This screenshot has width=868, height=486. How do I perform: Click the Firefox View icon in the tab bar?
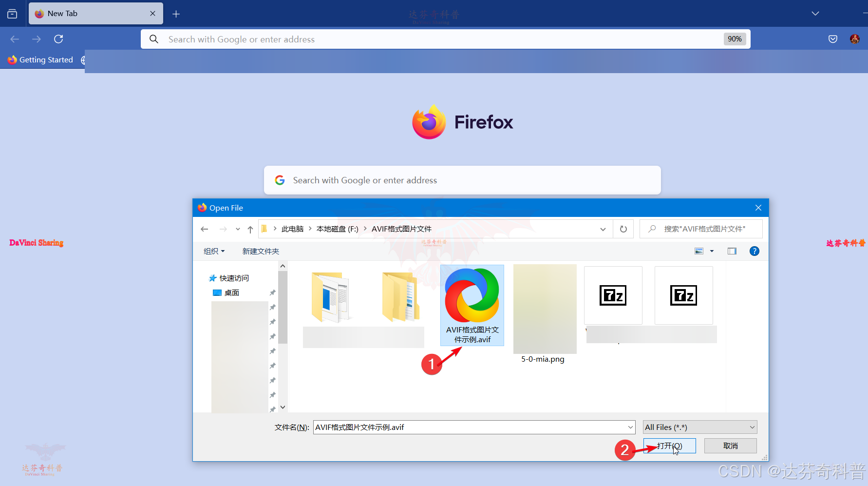pyautogui.click(x=12, y=14)
